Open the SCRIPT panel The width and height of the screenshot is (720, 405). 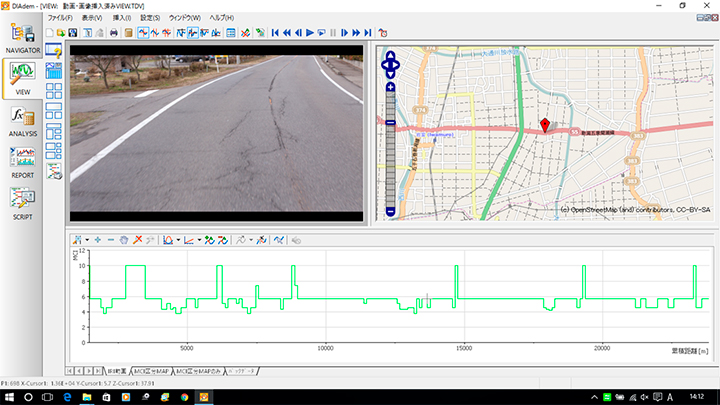[22, 204]
